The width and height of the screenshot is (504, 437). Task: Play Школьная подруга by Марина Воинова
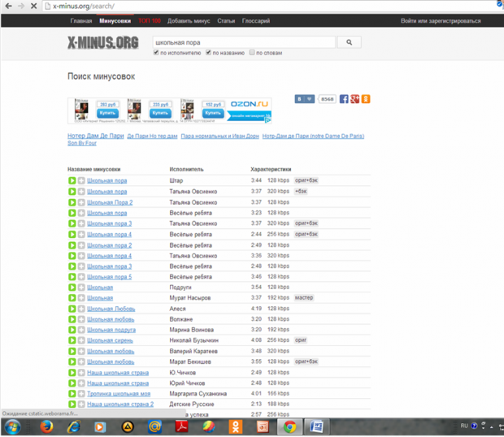72,330
